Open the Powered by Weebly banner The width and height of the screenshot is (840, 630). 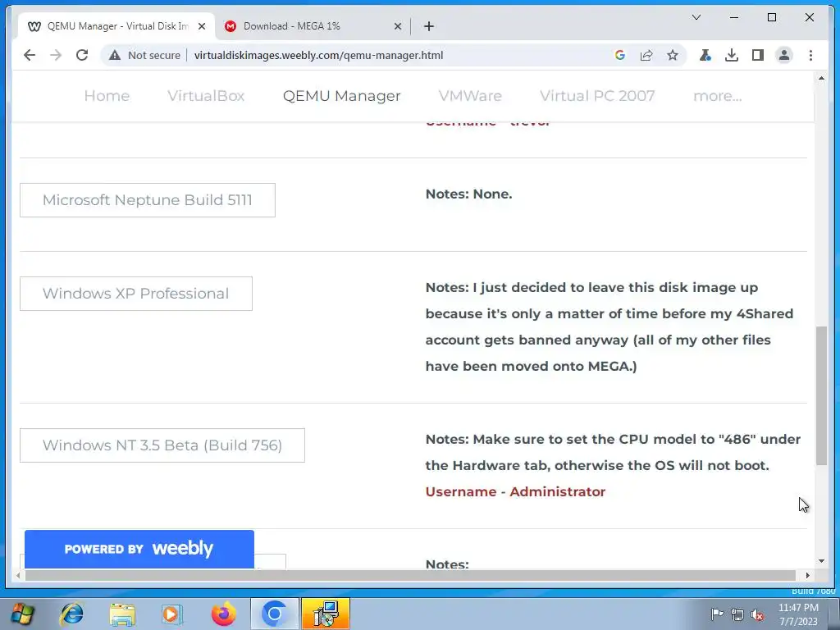[139, 549]
